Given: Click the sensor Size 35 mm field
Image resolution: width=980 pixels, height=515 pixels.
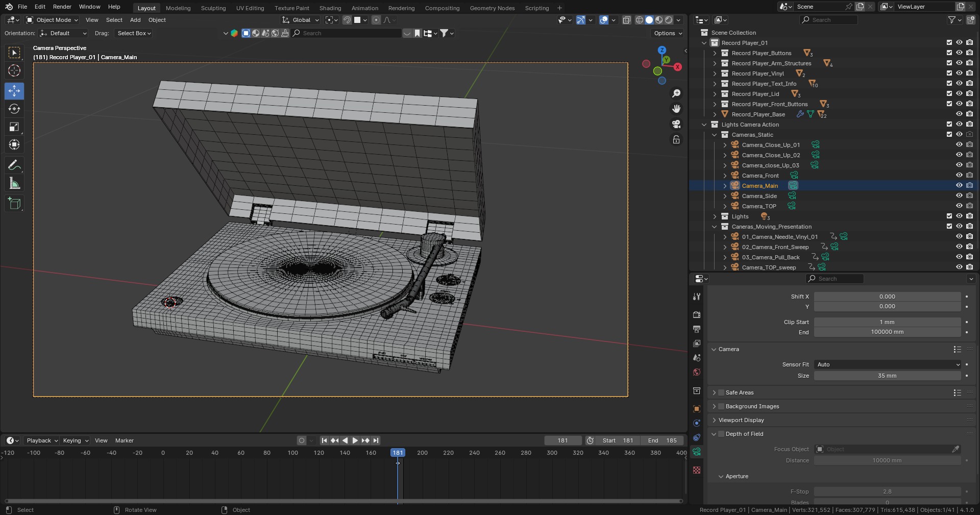Looking at the screenshot, I should point(888,376).
